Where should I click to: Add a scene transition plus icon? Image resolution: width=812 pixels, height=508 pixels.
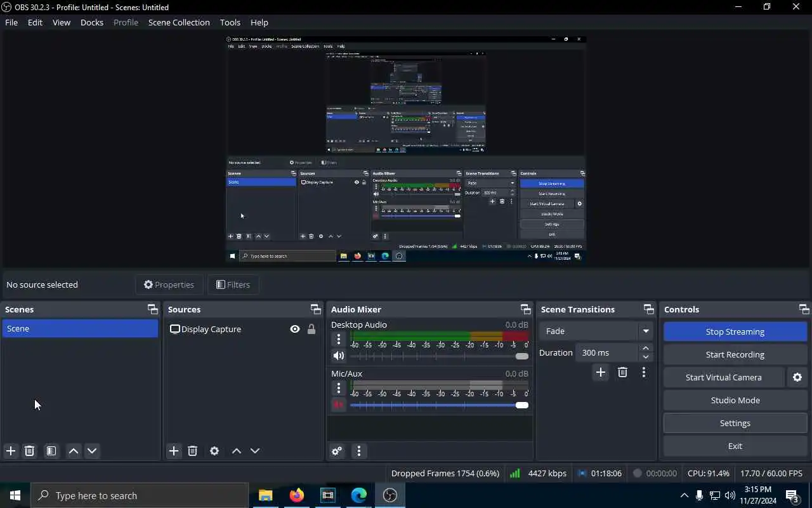[601, 372]
